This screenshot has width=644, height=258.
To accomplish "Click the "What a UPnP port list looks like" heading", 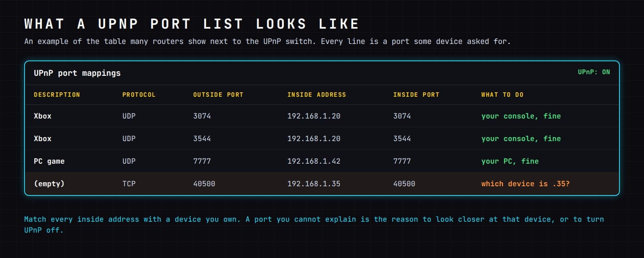I will click(x=192, y=24).
